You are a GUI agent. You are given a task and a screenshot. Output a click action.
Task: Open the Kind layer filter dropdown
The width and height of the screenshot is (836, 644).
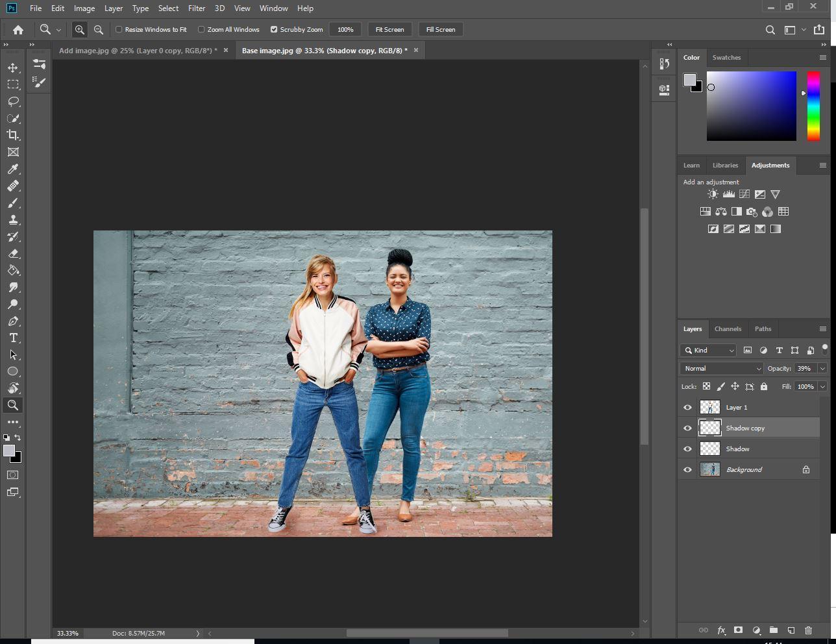708,350
